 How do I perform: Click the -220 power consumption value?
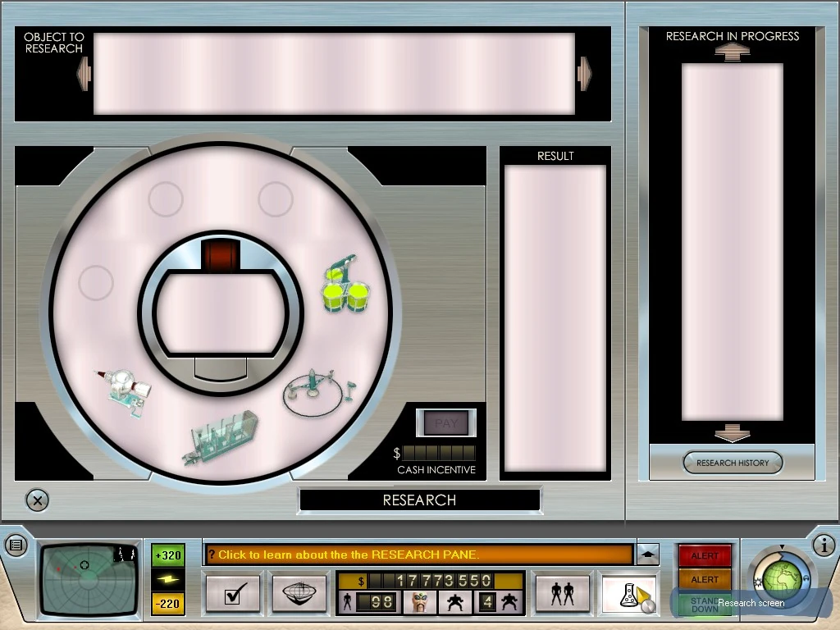167,604
